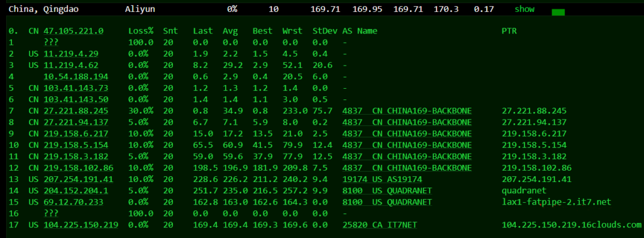The width and height of the screenshot is (644, 238).
Task: Open hop 3 IP 11.219.4.62
Action: [71, 65]
